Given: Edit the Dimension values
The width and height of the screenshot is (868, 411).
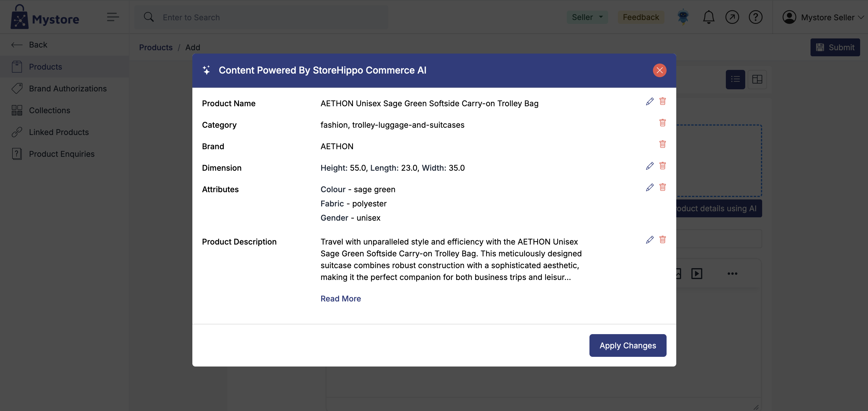Looking at the screenshot, I should (650, 166).
